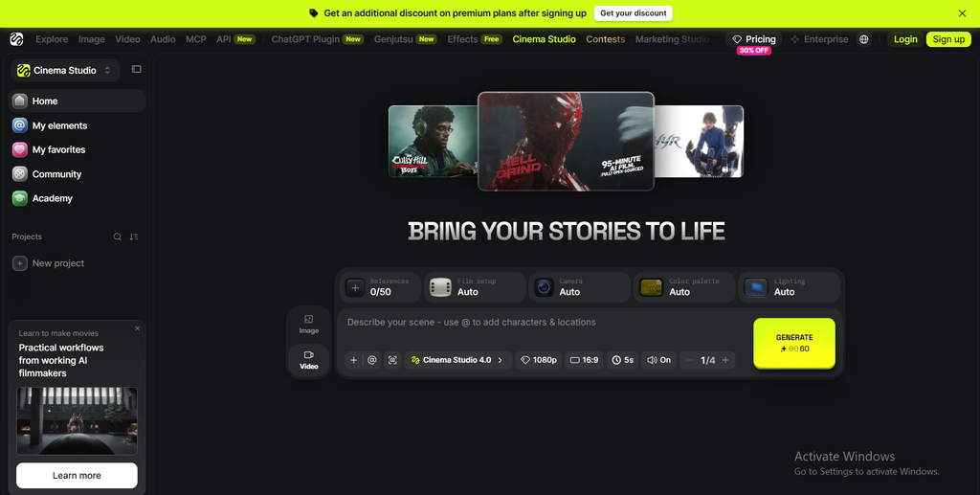This screenshot has width=980, height=495.
Task: Open the Hell Grind film card
Action: point(566,142)
